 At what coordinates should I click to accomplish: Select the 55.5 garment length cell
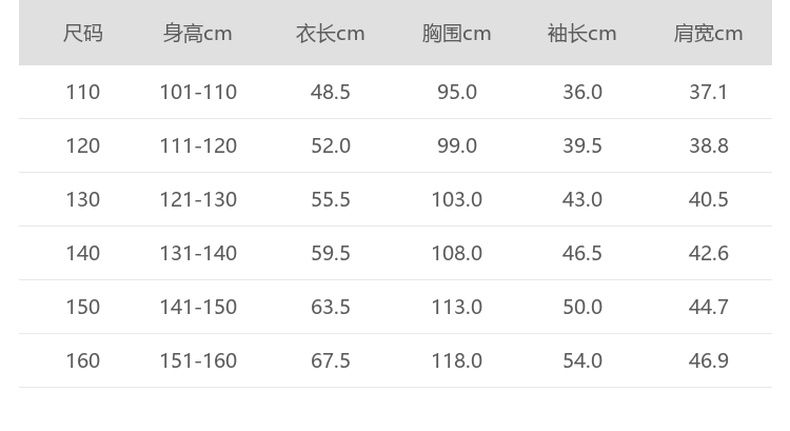tap(330, 200)
